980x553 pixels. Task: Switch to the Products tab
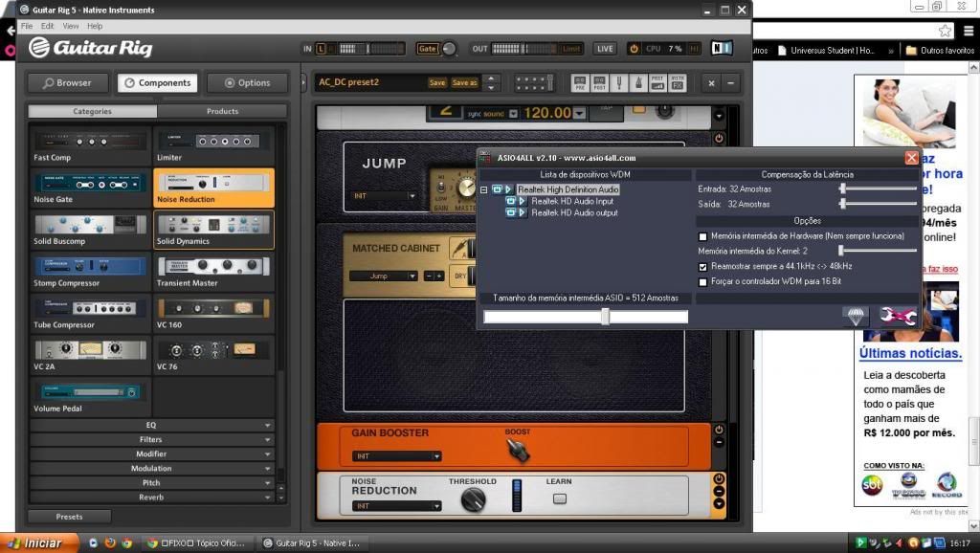point(222,111)
